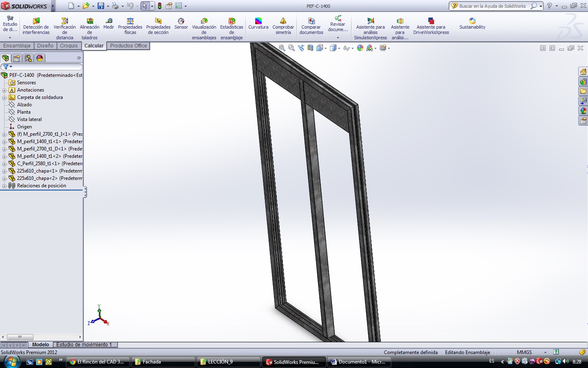Open the units MMGS status dropdown arrow
588x368 pixels.
(x=545, y=352)
